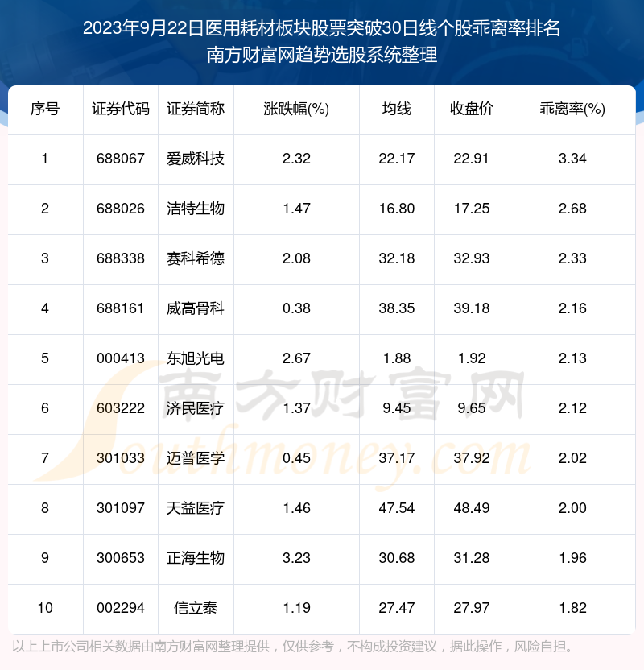Select stock code 688338
The image size is (644, 670).
click(x=121, y=258)
